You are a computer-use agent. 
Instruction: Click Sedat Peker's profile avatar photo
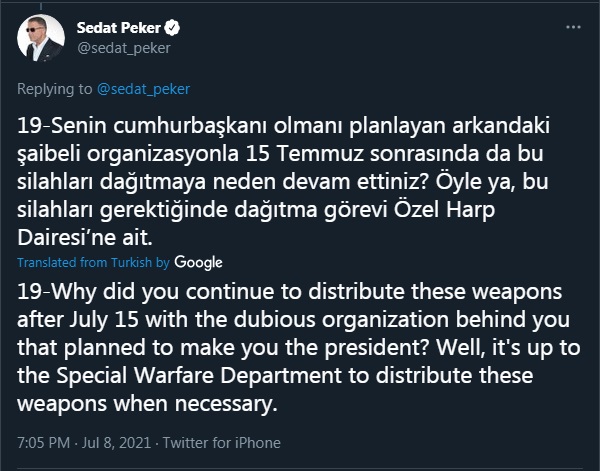tap(41, 37)
